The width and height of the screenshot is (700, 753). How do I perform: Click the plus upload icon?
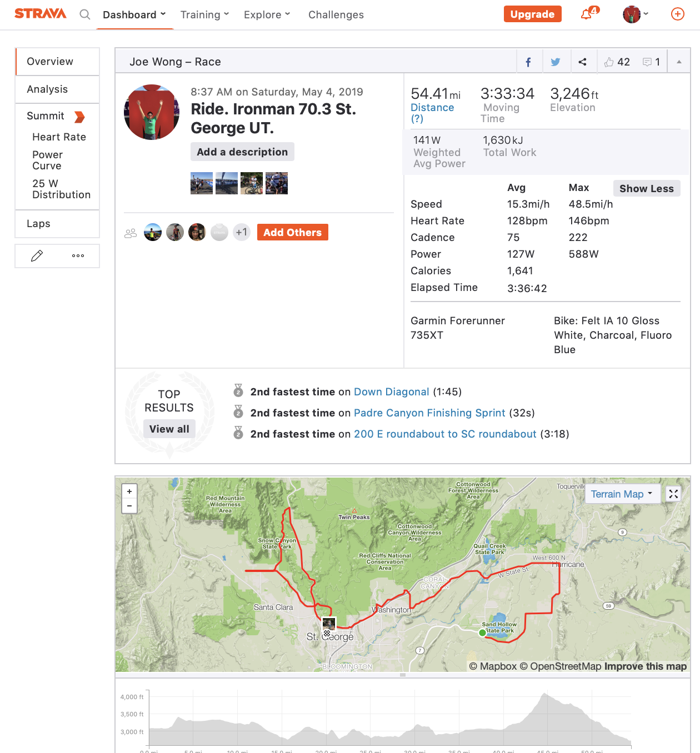[x=677, y=14]
